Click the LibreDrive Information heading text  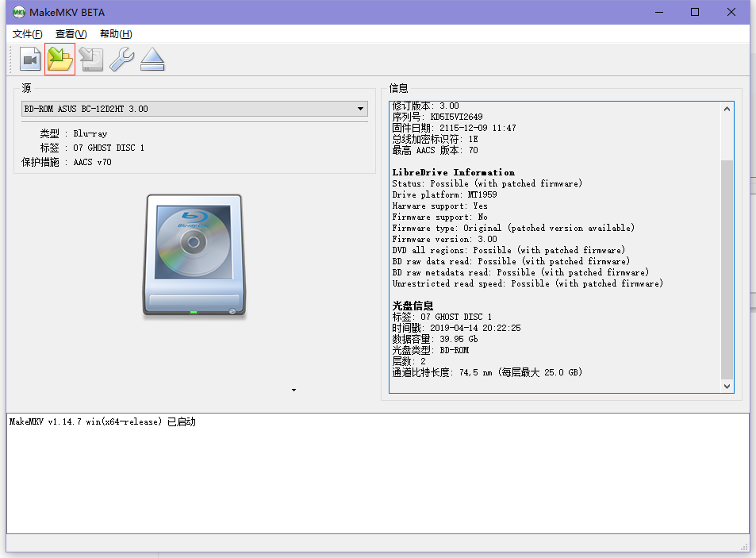coord(453,172)
